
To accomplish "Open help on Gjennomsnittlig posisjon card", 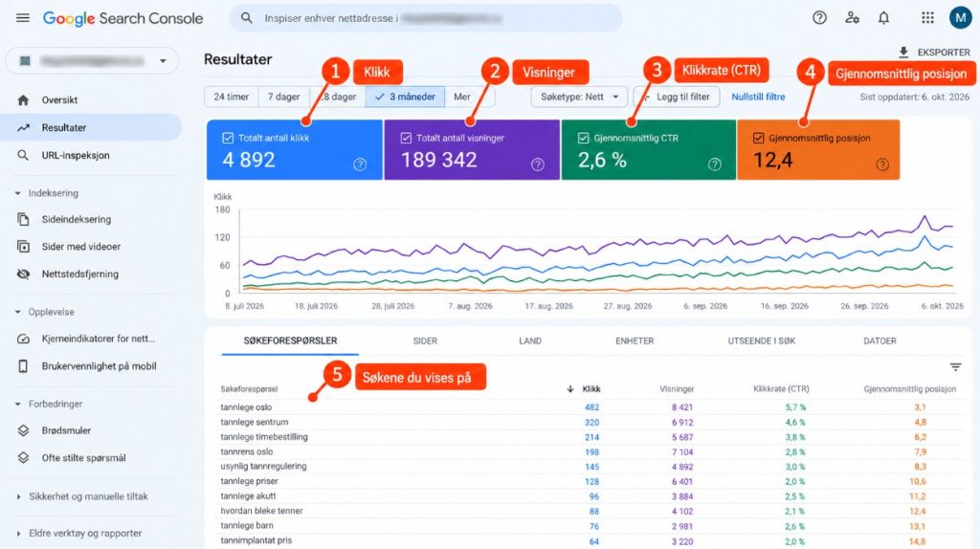I will [882, 165].
